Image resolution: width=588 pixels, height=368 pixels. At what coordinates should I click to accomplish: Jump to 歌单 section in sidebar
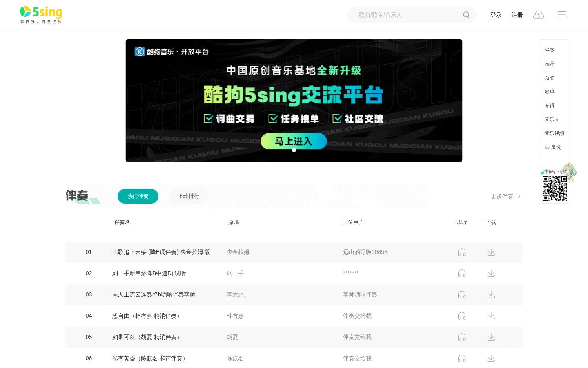(x=550, y=92)
